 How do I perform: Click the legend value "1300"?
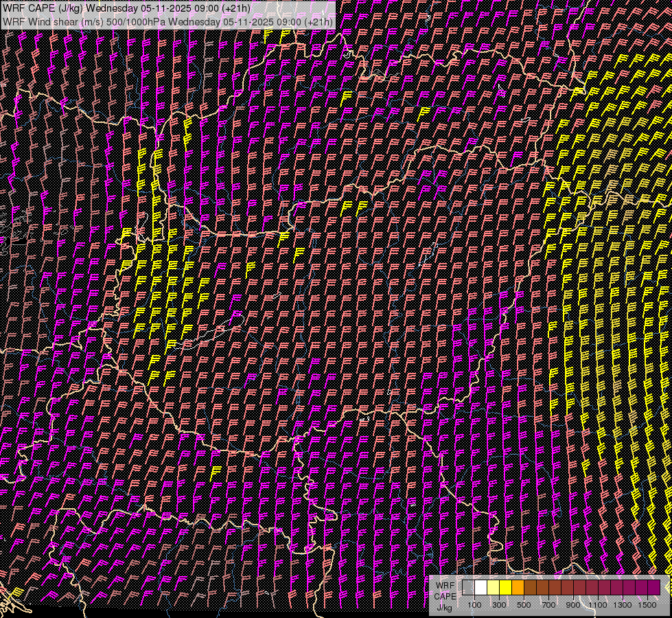623,605
